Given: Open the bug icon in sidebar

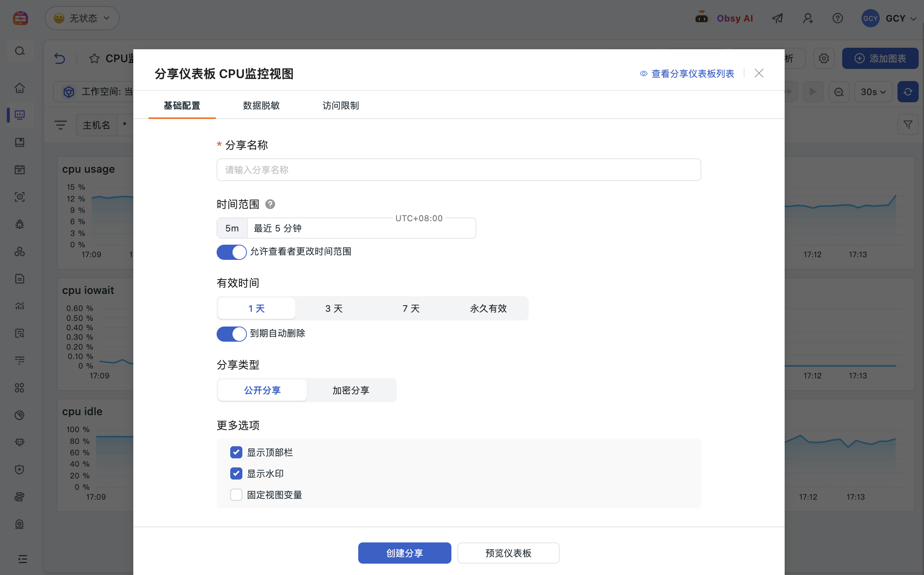Looking at the screenshot, I should point(20,224).
